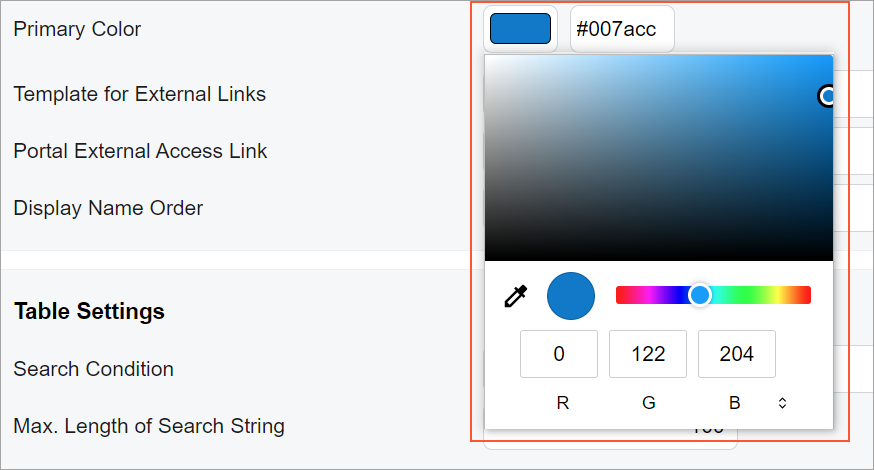Click the Display Name Order label
The image size is (874, 470).
pyautogui.click(x=108, y=208)
